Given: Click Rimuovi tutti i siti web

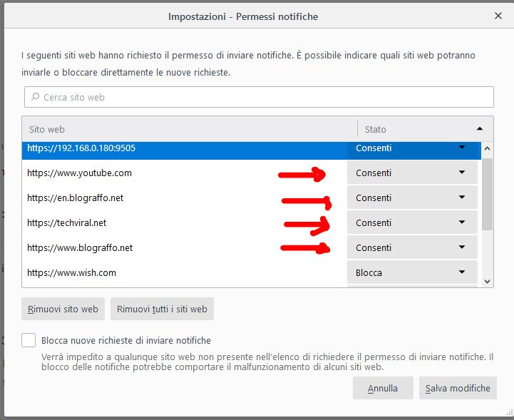Looking at the screenshot, I should click(x=162, y=309).
